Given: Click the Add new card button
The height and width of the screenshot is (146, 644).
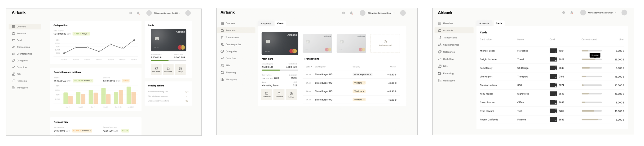Looking at the screenshot, I should tap(385, 43).
